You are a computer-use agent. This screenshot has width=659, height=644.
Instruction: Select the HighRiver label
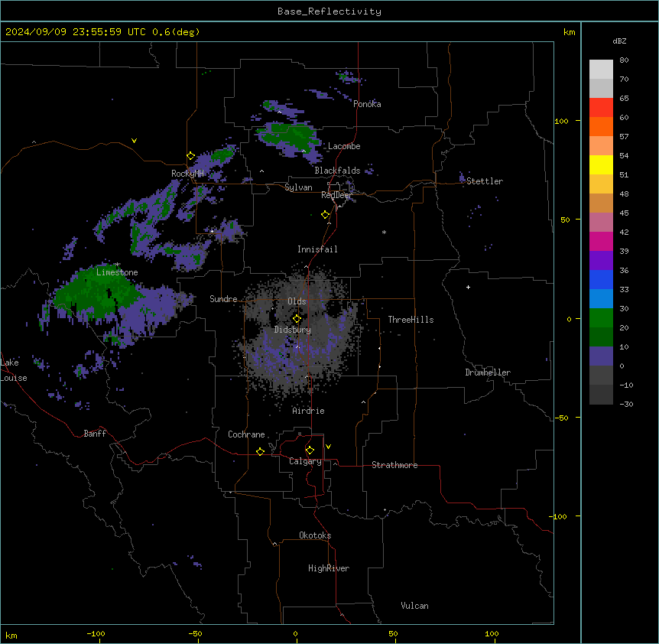(x=329, y=568)
